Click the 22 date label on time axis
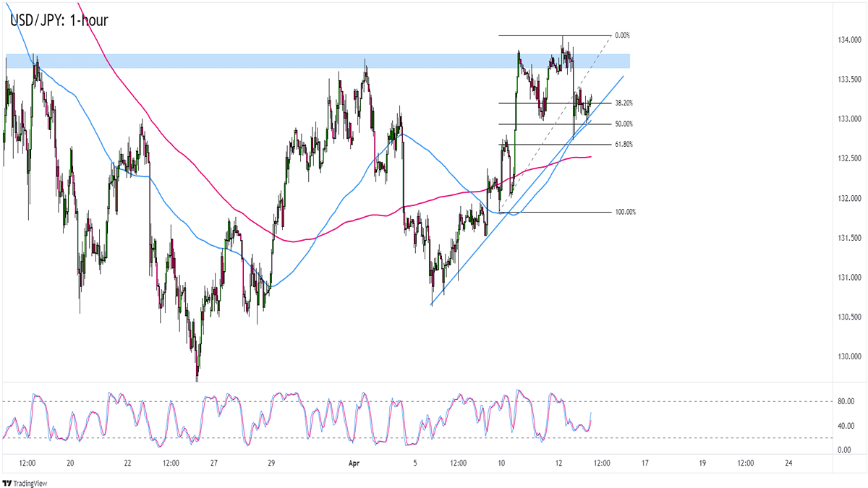This screenshot has height=488, width=868. (127, 464)
